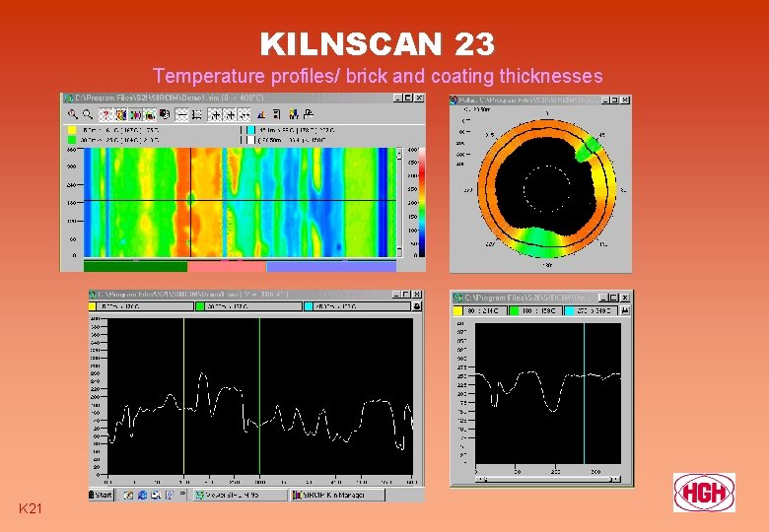Expand the quick launch overflow chevron
This screenshot has width=769, height=532.
(x=182, y=494)
